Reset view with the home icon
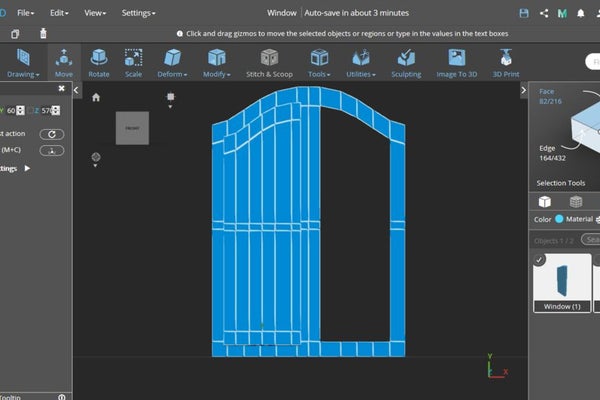Image resolution: width=600 pixels, height=400 pixels. tap(96, 98)
